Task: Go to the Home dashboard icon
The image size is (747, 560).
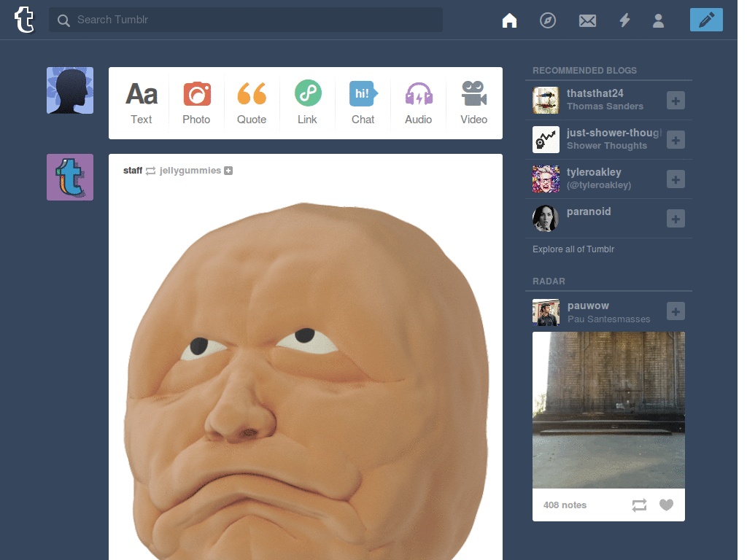Action: (509, 20)
